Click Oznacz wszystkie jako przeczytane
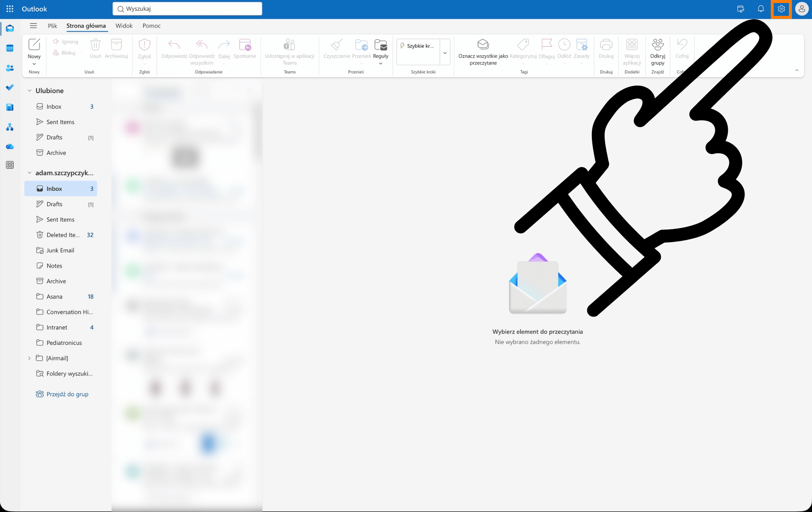This screenshot has width=812, height=512. (483, 52)
